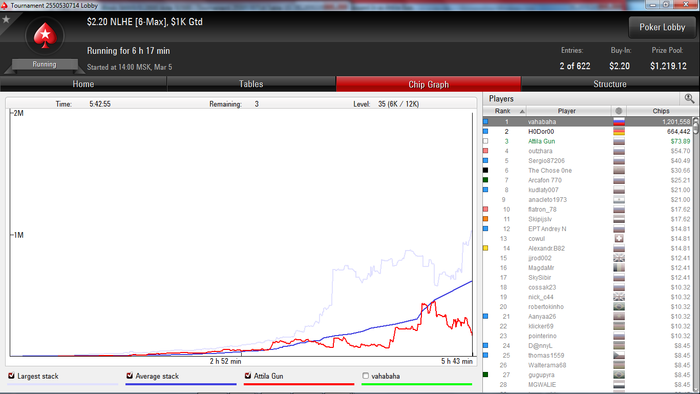Click the flag icon for Attila Gun
This screenshot has height=394, width=700.
[x=619, y=141]
